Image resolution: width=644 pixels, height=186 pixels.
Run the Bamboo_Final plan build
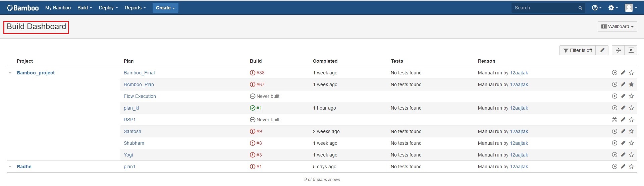(614, 73)
